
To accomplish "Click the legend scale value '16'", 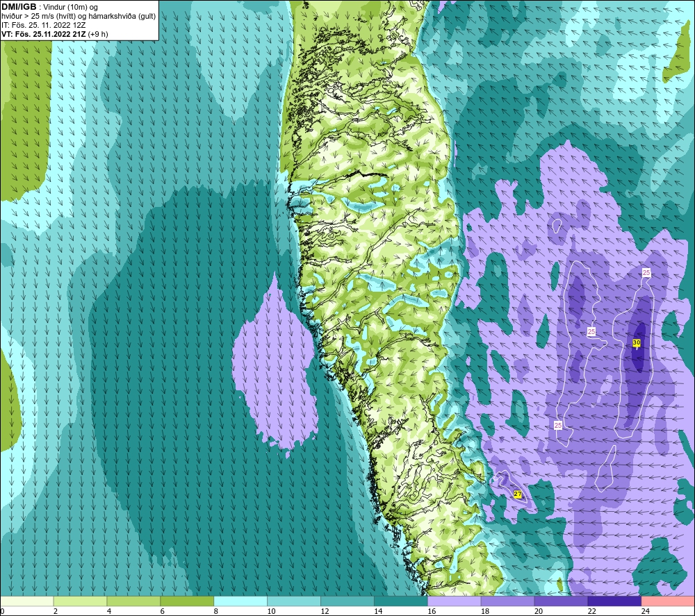I will tap(432, 611).
